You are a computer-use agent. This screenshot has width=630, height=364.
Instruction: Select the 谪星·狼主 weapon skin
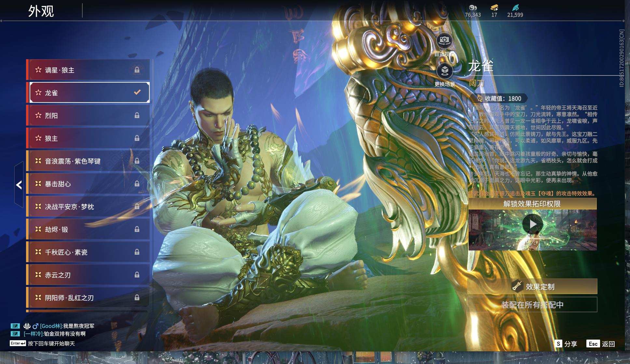[x=88, y=70]
